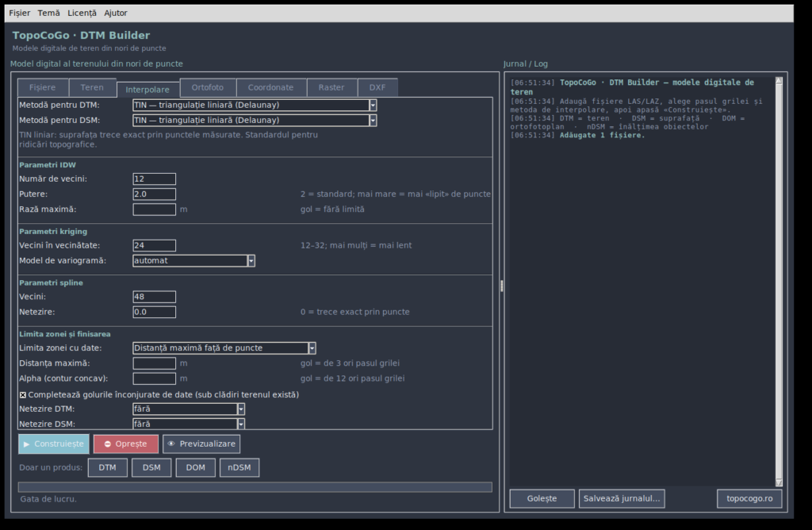
Task: Click the Parametri kriging heading
Action: (x=53, y=232)
